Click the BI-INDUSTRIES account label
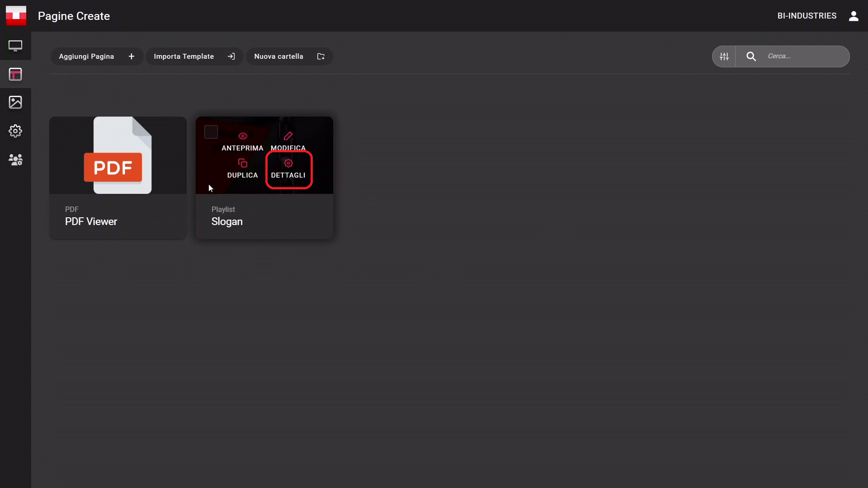 click(x=807, y=16)
